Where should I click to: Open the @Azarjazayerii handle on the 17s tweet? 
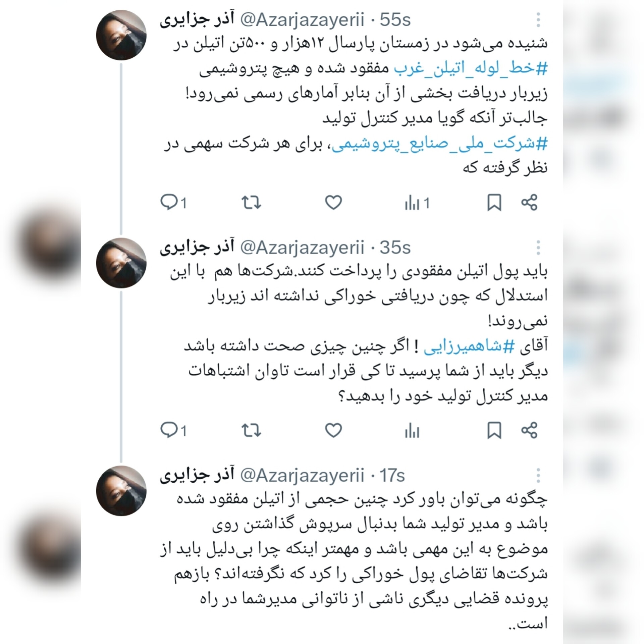tap(302, 475)
